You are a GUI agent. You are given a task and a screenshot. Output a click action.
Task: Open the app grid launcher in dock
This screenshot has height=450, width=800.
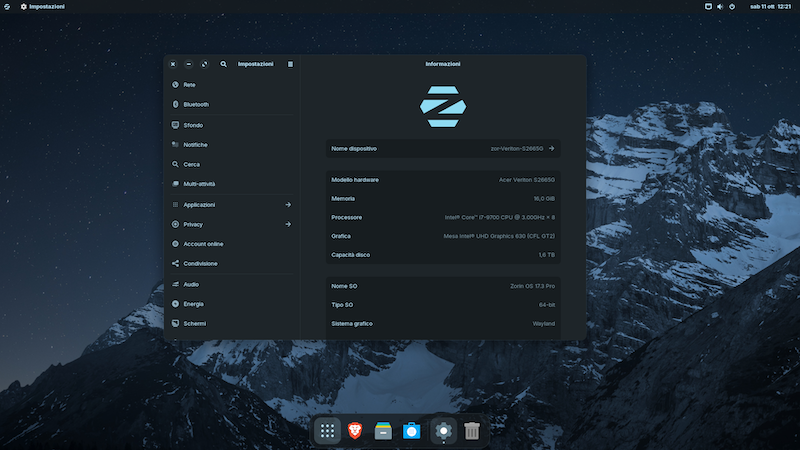point(328,431)
